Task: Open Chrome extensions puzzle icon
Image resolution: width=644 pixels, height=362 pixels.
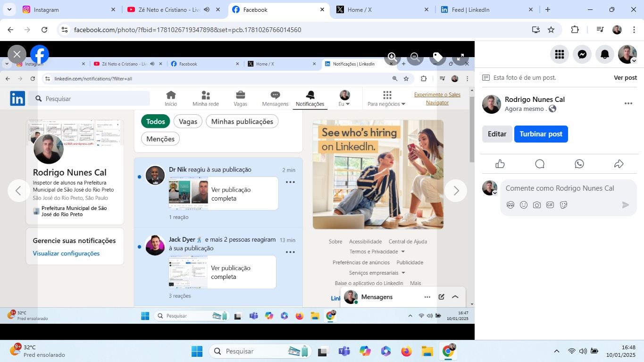Action: [x=575, y=30]
